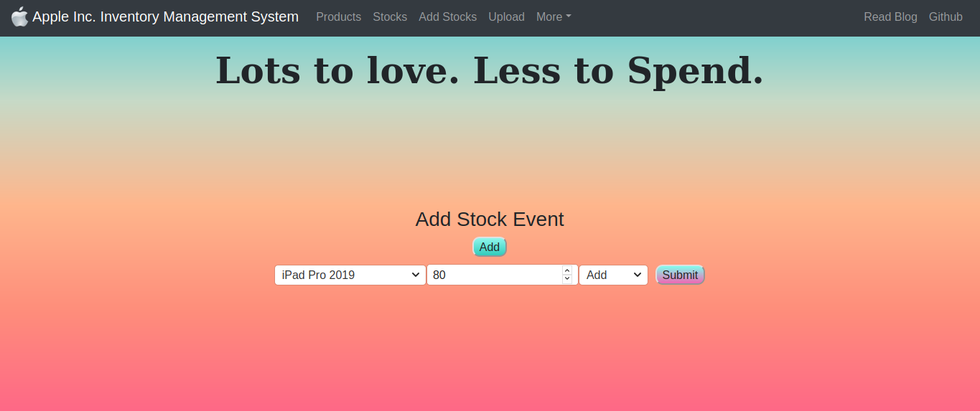Visit the Github link
Image resolution: width=980 pixels, height=411 pixels.
(946, 16)
